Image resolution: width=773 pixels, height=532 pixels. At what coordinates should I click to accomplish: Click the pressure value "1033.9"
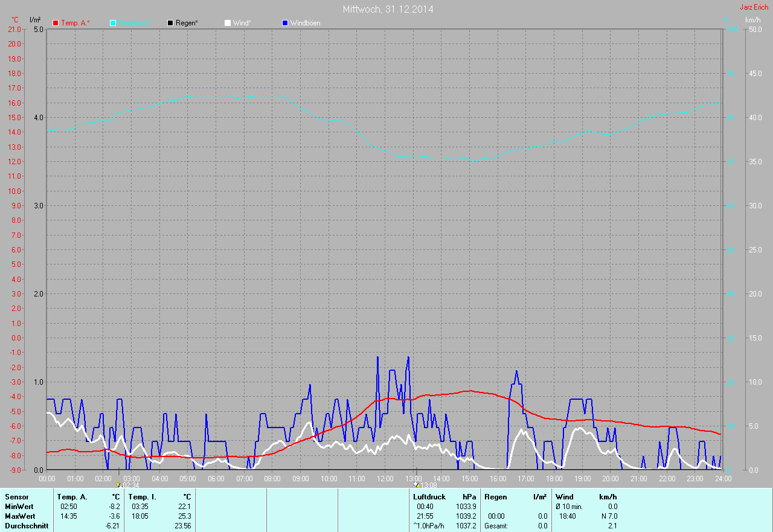coord(466,507)
